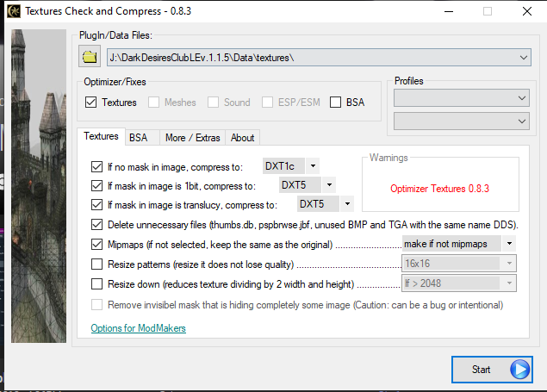Close the Textures Check and Compress window
Screen dimensions: 547x392
tap(527, 11)
